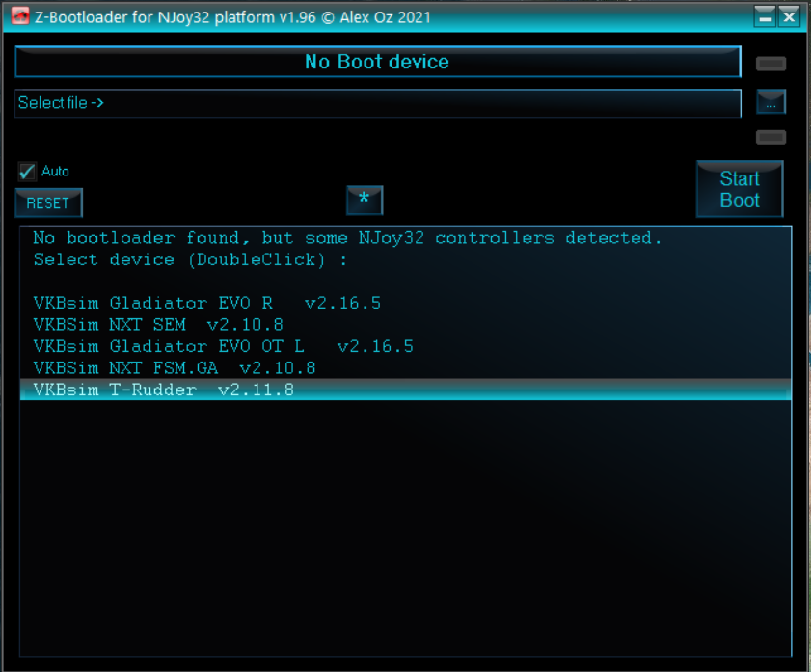The width and height of the screenshot is (811, 672).
Task: Close the Z-Bootloader window
Action: click(789, 17)
